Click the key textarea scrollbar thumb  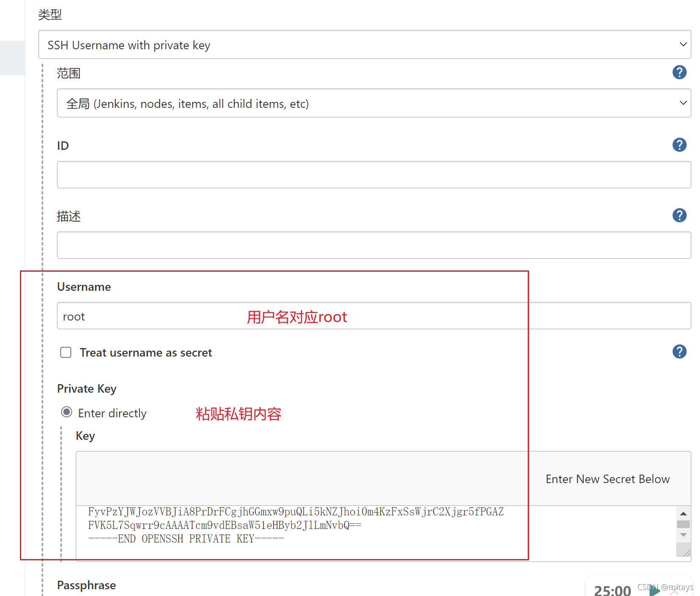(x=683, y=524)
